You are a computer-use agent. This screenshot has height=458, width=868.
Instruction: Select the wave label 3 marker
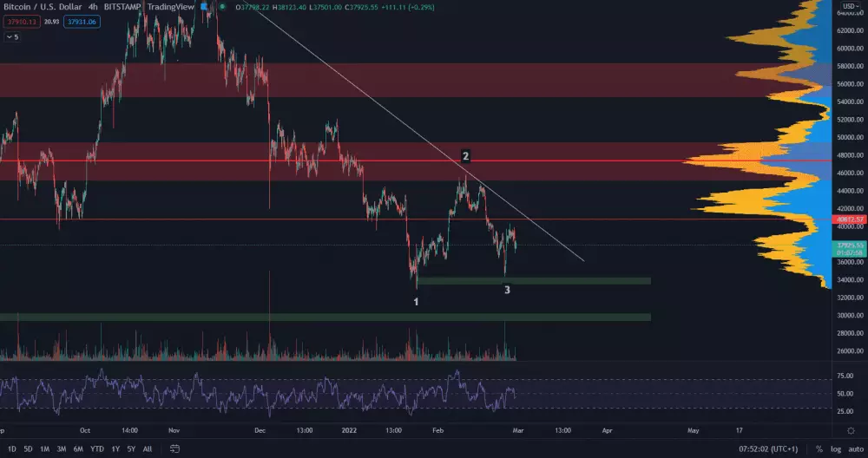tap(507, 290)
